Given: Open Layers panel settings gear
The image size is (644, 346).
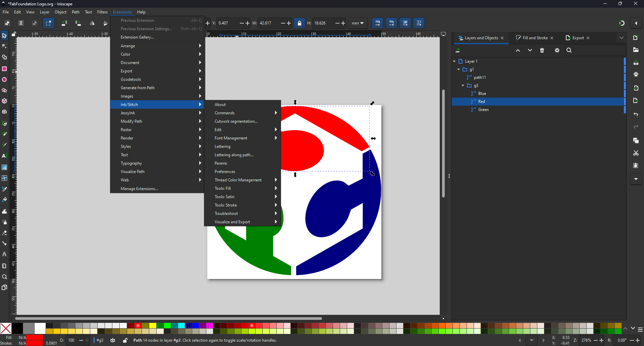Looking at the screenshot, I should [557, 50].
